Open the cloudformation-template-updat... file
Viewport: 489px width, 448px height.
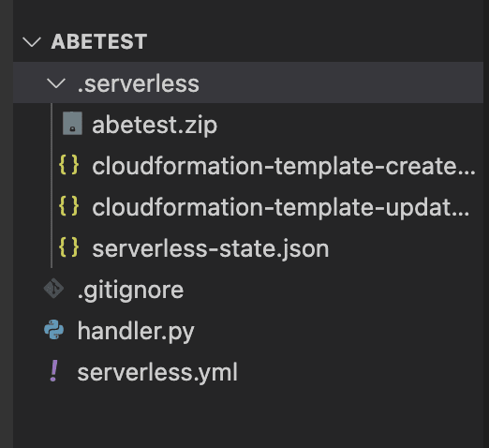coord(281,207)
